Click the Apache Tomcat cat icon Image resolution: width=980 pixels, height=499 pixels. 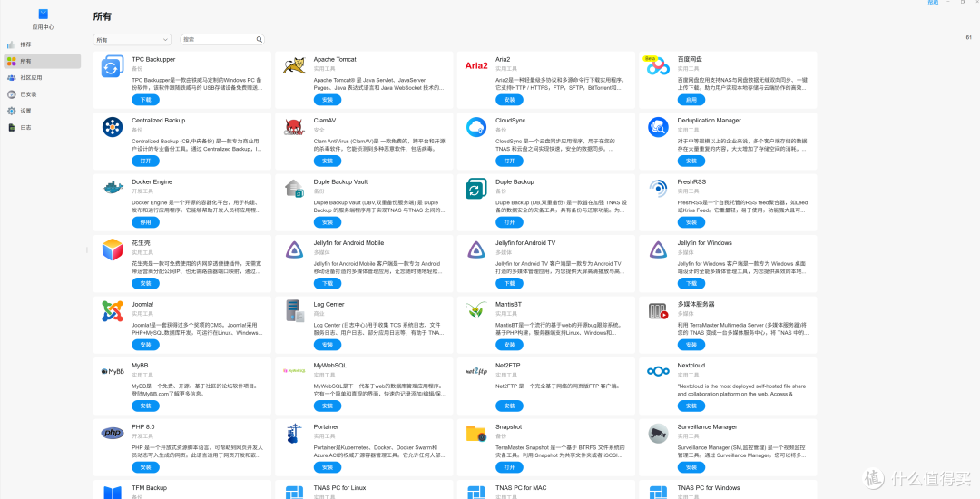click(294, 65)
